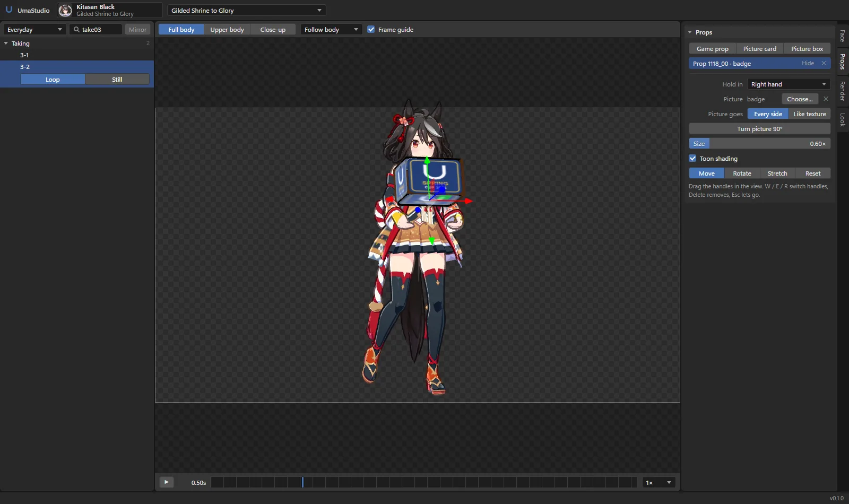Play the animation
Image resolution: width=849 pixels, height=504 pixels.
[166, 482]
